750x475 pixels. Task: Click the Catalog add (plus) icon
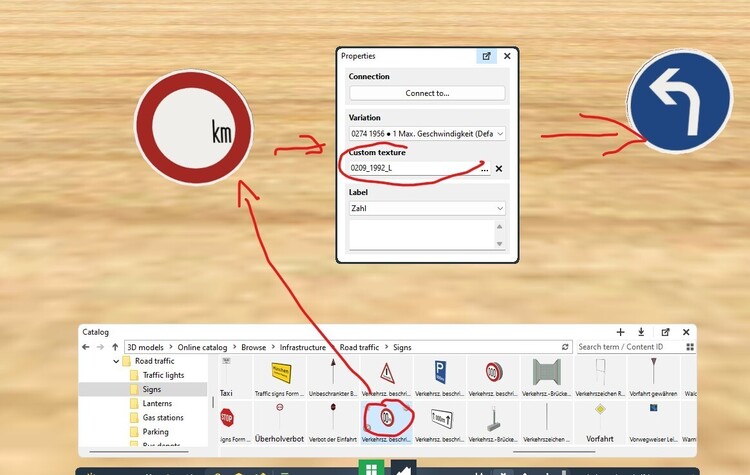point(620,332)
